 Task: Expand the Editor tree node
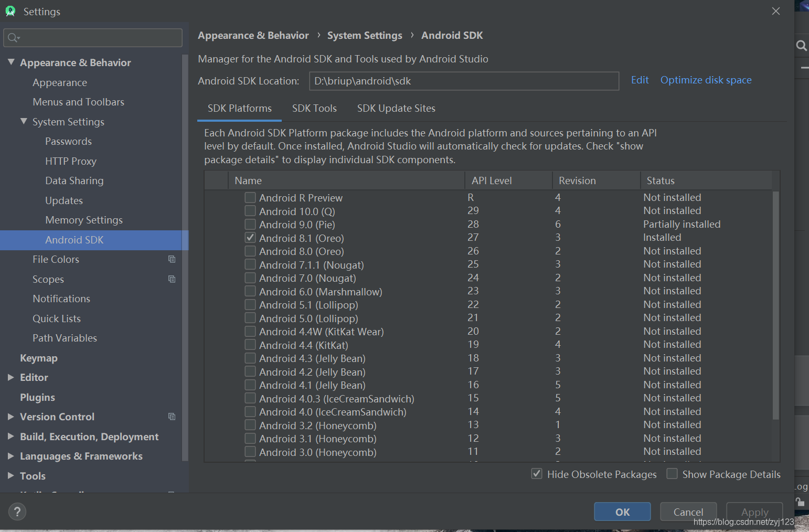point(11,377)
